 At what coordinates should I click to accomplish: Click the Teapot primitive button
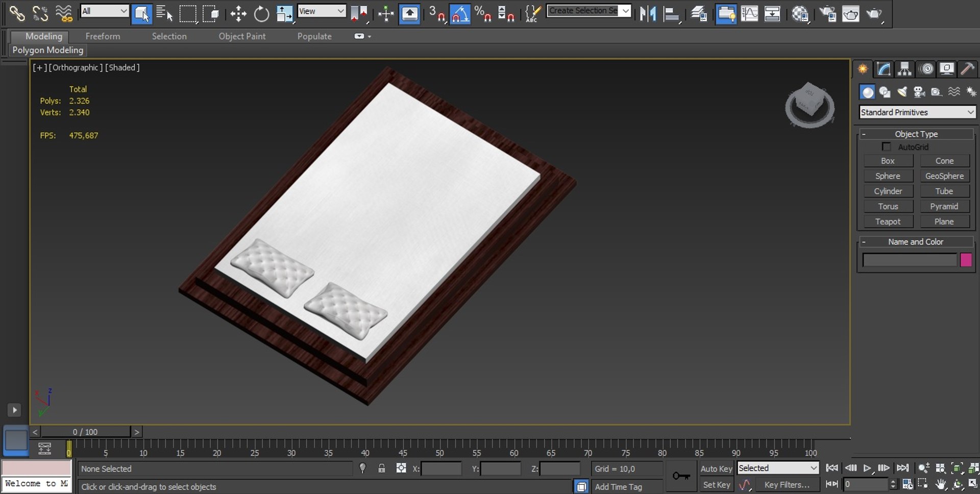[x=888, y=221]
